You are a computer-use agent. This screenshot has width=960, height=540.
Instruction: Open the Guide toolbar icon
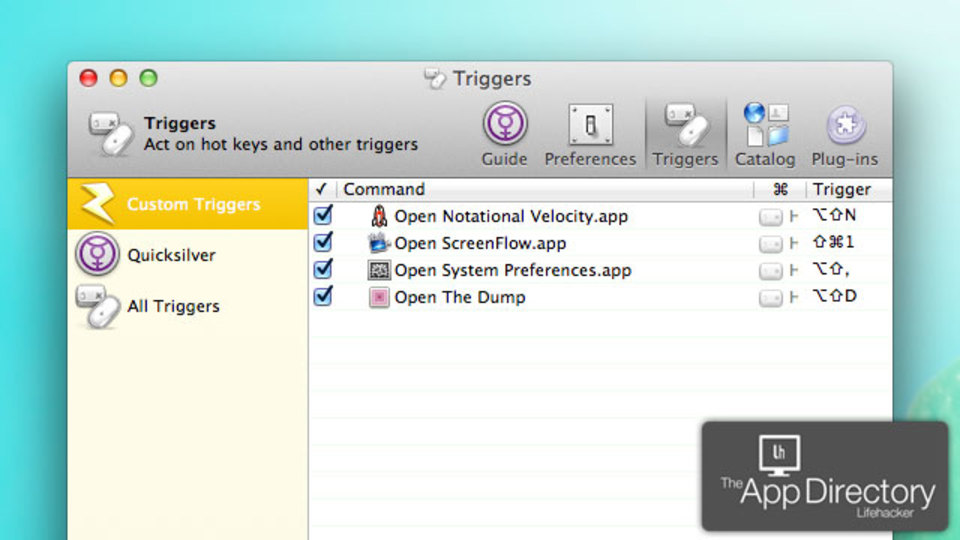[504, 133]
